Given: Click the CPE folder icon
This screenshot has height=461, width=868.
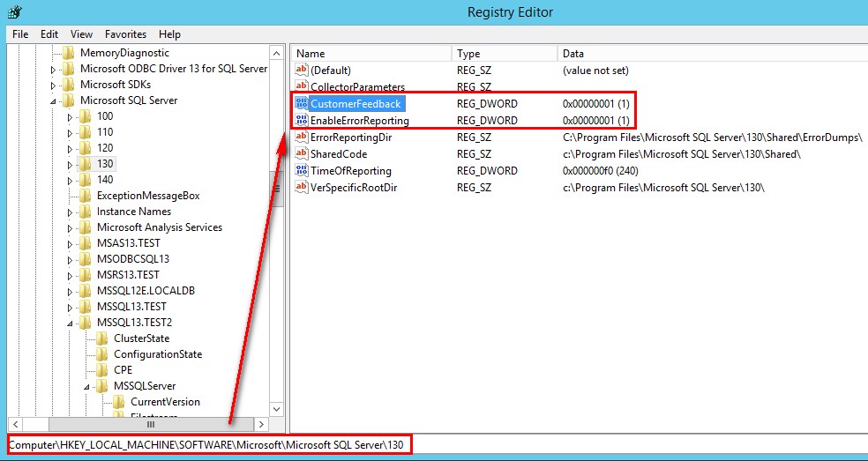Looking at the screenshot, I should pos(101,370).
